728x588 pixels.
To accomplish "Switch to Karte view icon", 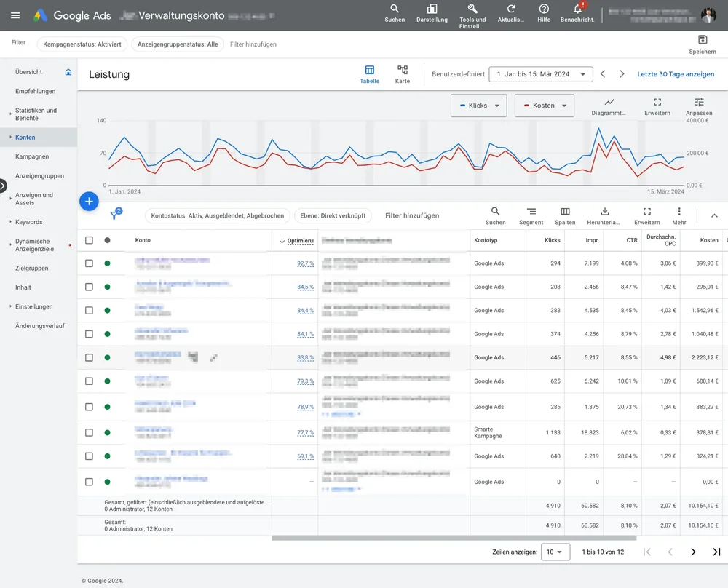I will tap(402, 70).
